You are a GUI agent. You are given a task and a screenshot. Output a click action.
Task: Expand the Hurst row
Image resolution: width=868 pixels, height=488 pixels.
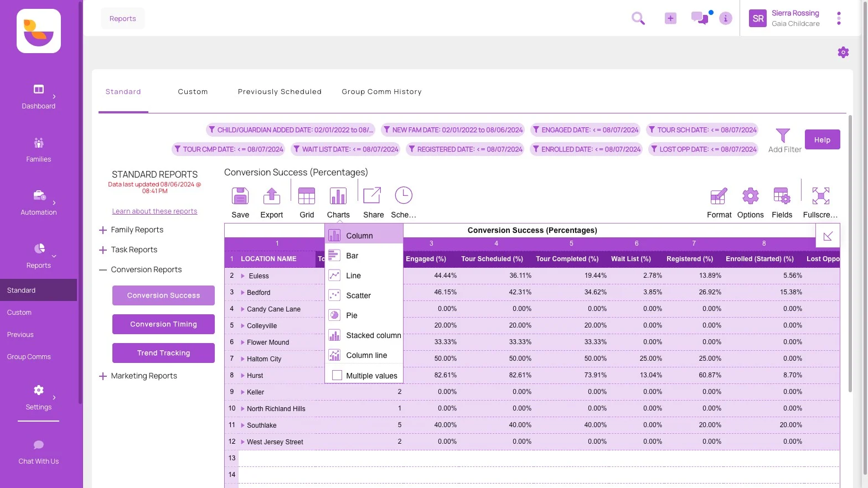point(242,375)
